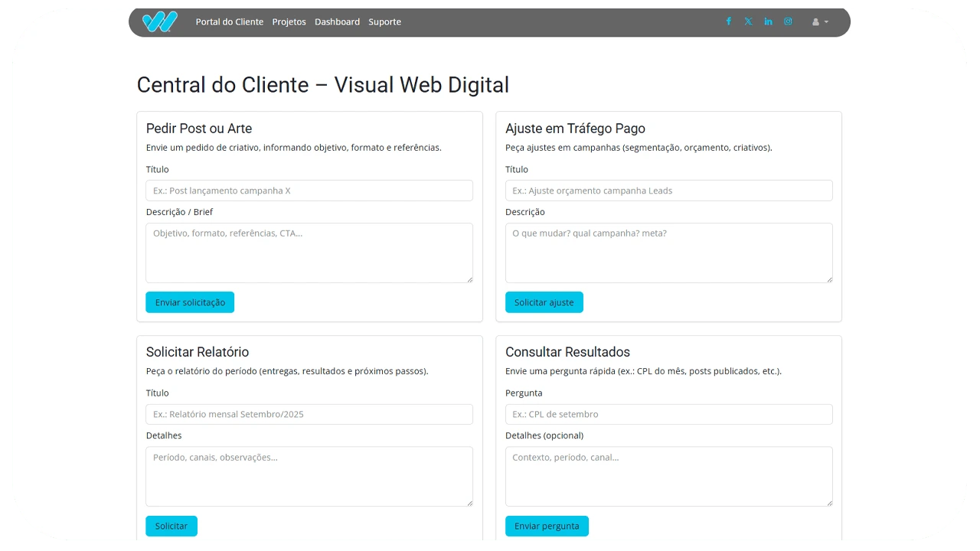Open the Instagram social icon
Image resolution: width=980 pixels, height=551 pixels.
click(788, 21)
